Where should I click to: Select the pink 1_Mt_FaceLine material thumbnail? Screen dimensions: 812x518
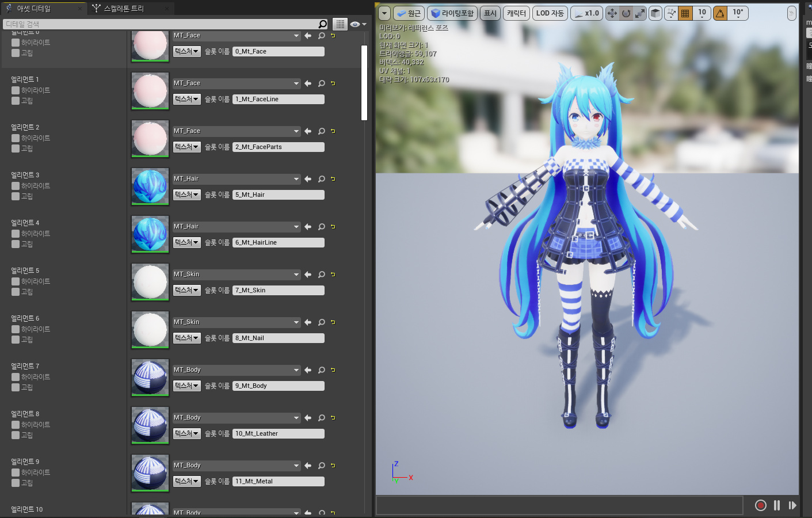[150, 91]
